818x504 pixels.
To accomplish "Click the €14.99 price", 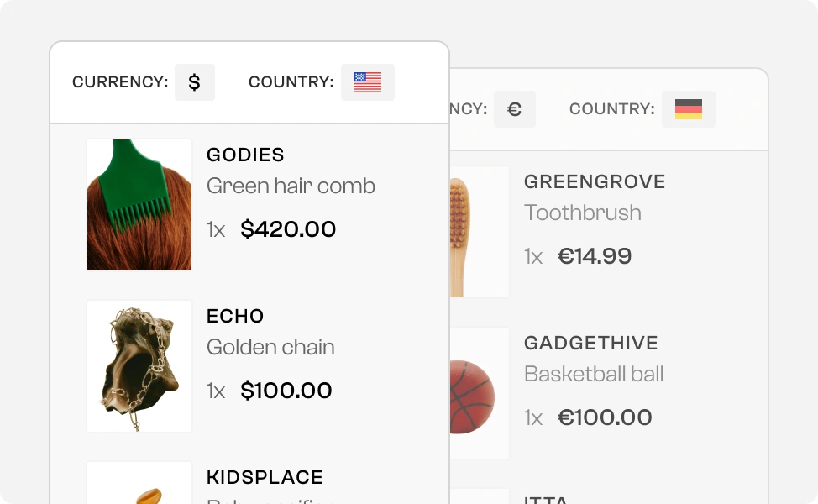I will 595,256.
